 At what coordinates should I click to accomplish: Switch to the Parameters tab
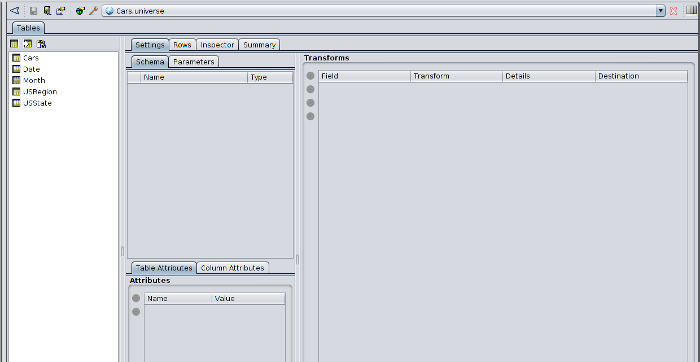(x=194, y=62)
